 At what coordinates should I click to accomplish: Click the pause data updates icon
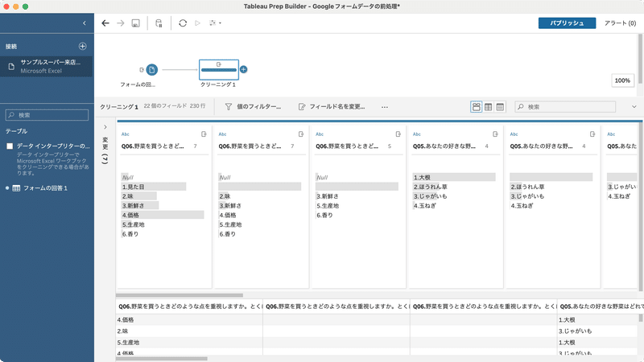tap(159, 23)
